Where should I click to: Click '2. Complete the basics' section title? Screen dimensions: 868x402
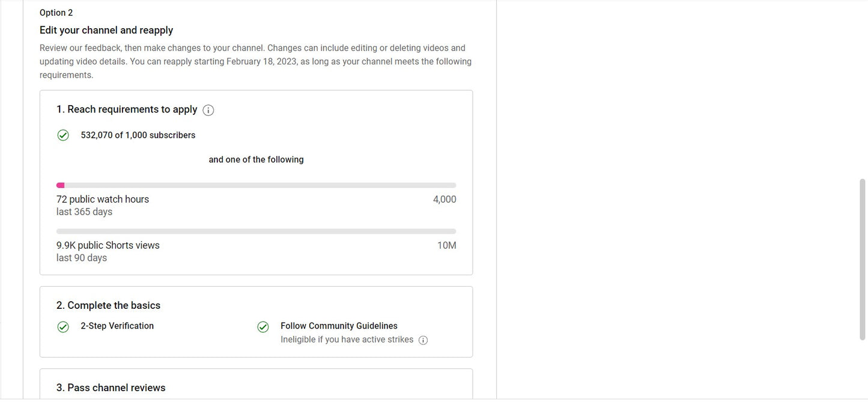(109, 305)
